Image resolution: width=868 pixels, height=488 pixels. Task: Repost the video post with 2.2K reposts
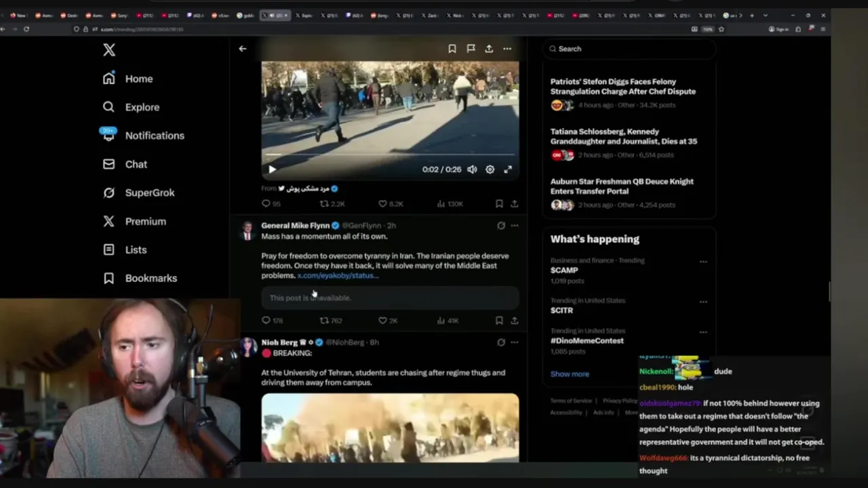click(x=332, y=203)
